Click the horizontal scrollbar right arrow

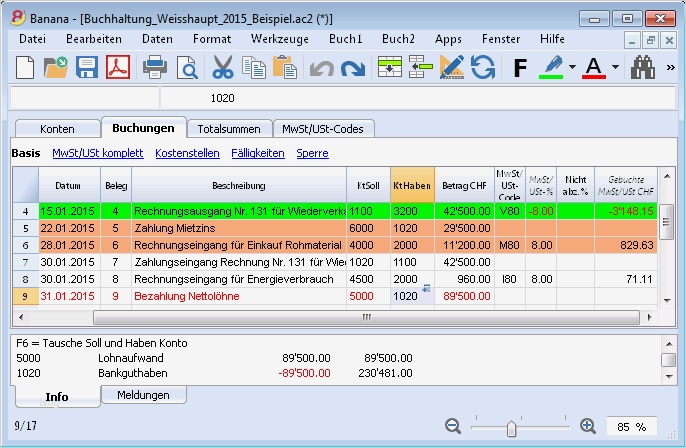coord(649,317)
